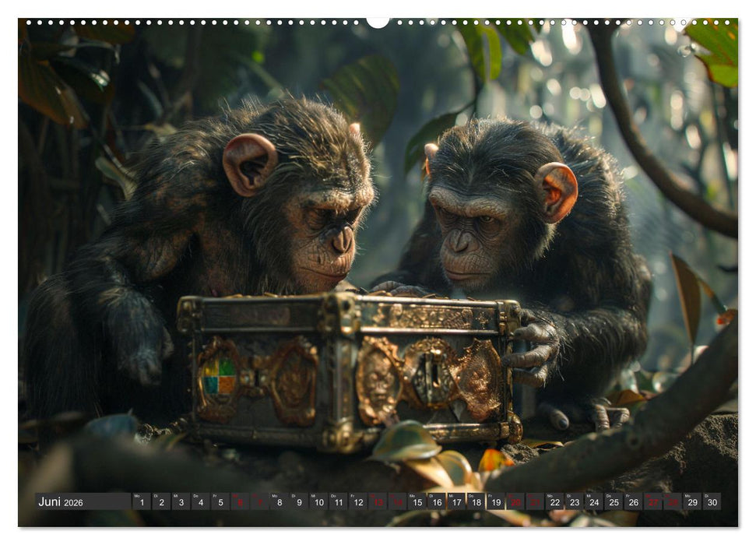Pick day 8 in the calendar row
756x545 pixels.
279,502
